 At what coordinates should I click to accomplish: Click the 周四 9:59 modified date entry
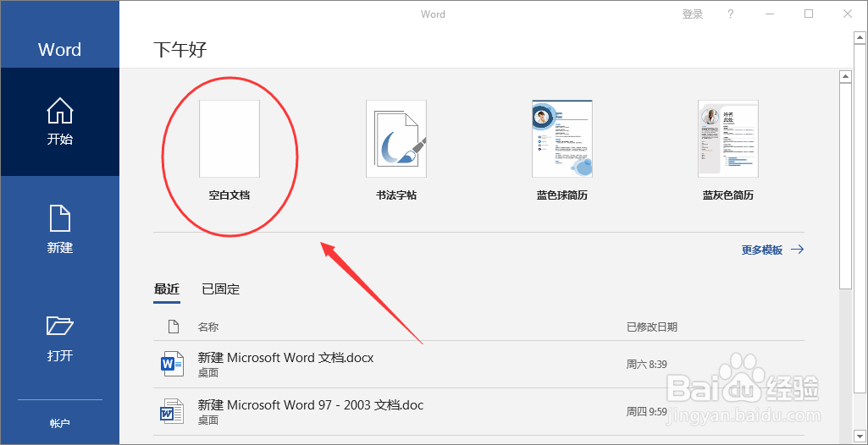pyautogui.click(x=646, y=412)
